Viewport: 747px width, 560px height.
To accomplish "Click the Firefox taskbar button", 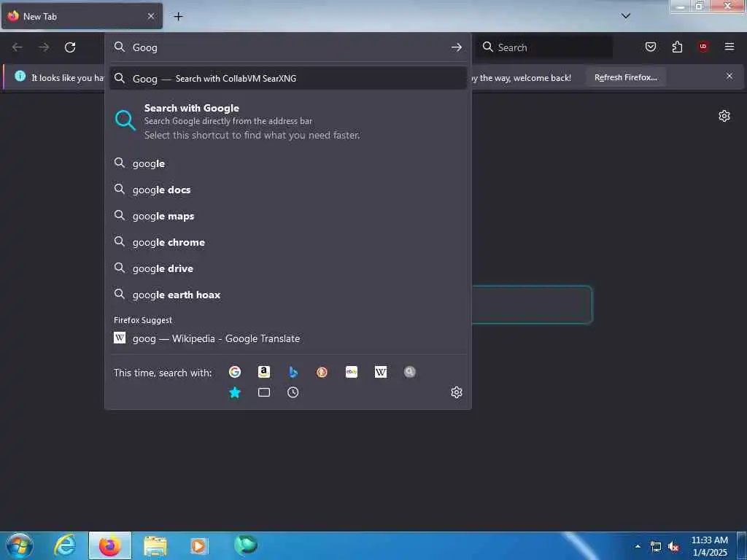I will [x=110, y=545].
